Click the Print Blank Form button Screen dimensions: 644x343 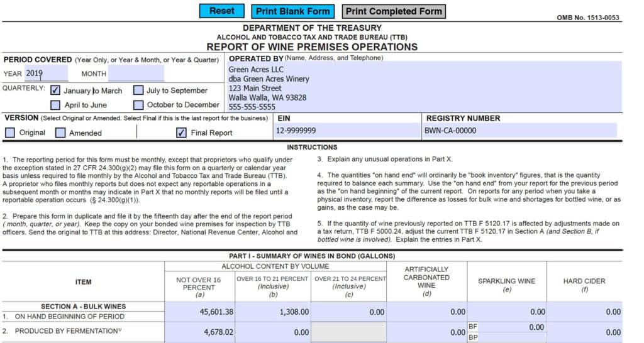293,11
